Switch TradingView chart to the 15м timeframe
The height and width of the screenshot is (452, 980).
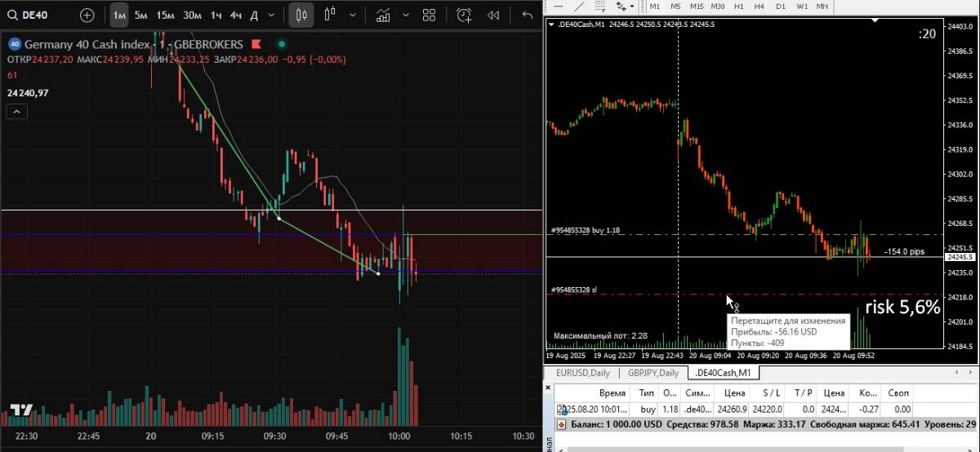coord(165,15)
